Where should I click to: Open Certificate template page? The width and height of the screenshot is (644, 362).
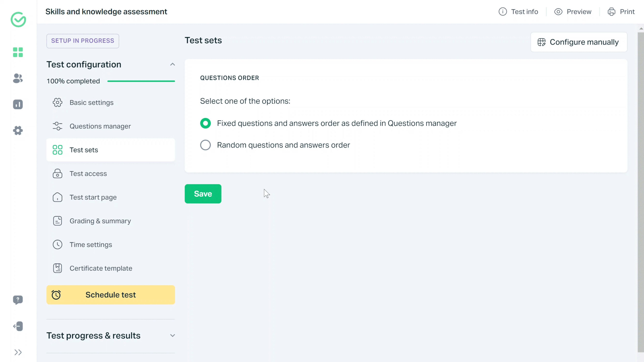tap(101, 268)
